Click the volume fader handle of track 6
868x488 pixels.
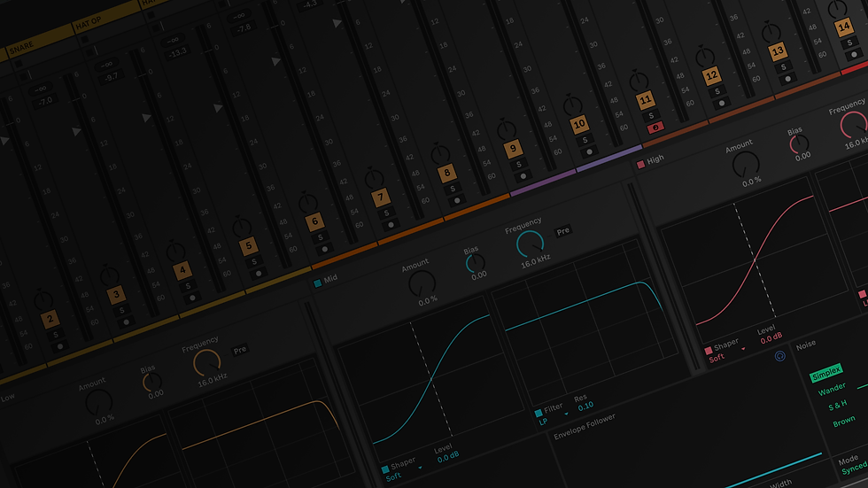click(275, 61)
